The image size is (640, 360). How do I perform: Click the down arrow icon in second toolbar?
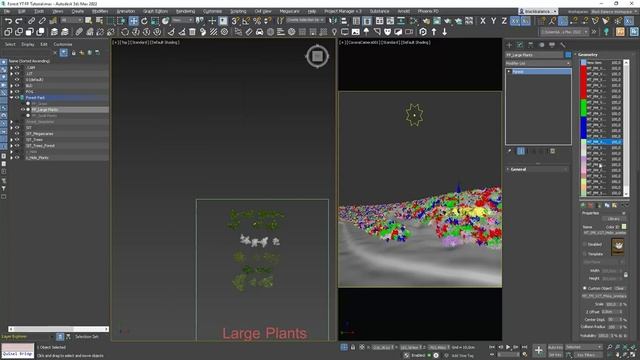point(444,32)
